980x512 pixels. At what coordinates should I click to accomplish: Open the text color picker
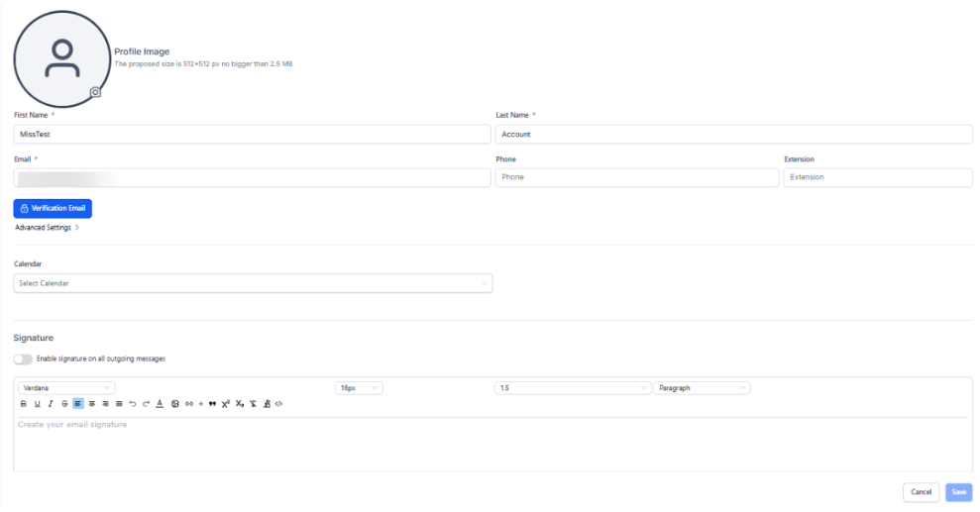point(160,404)
